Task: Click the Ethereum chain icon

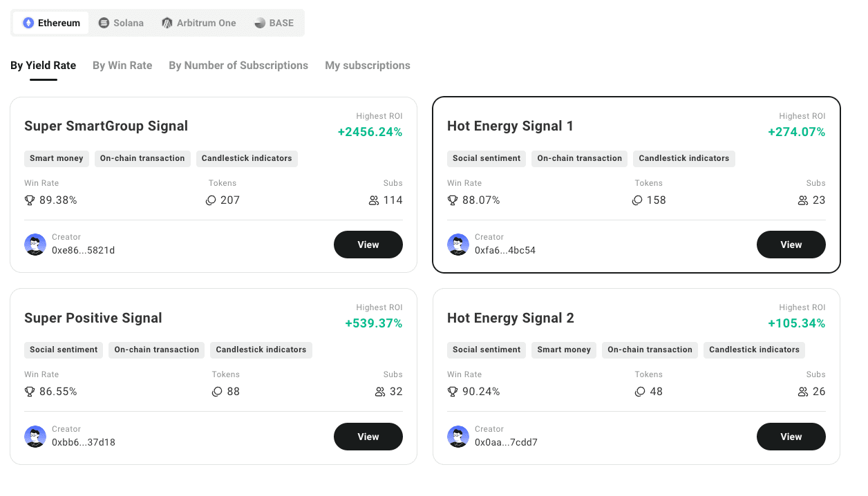Action: (x=28, y=23)
